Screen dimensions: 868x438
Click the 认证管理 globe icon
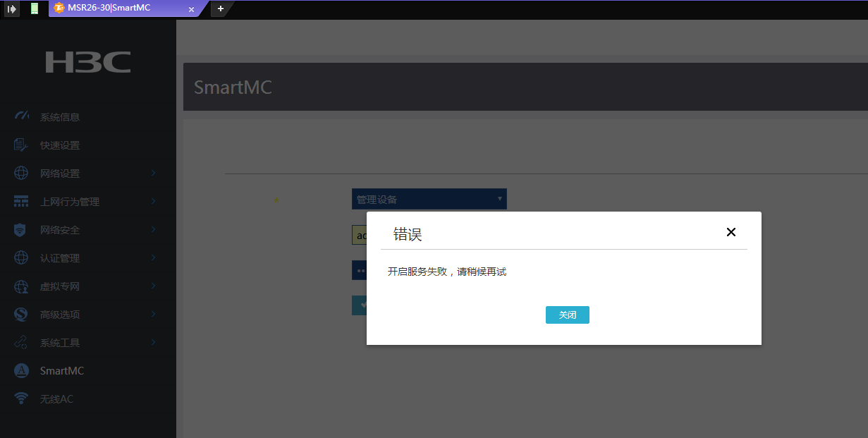[21, 257]
